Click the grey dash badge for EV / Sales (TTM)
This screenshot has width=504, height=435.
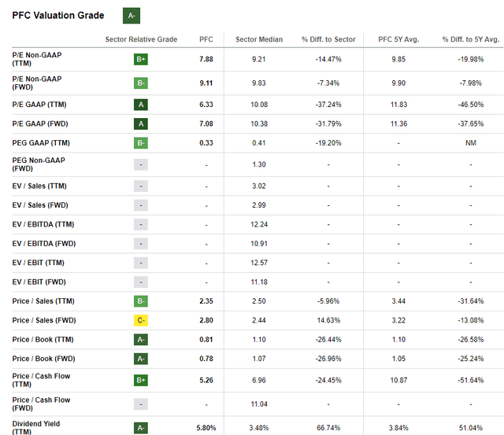(141, 185)
